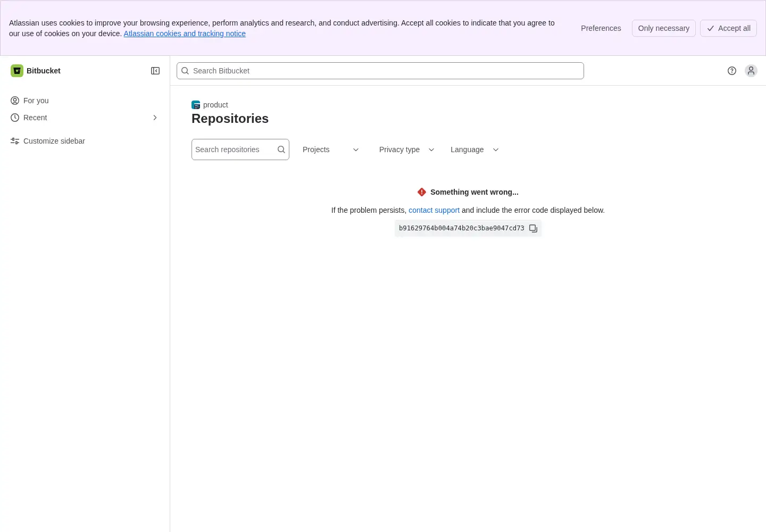The height and width of the screenshot is (532, 766).
Task: Click the Customize sidebar sliders icon
Action: (x=15, y=141)
